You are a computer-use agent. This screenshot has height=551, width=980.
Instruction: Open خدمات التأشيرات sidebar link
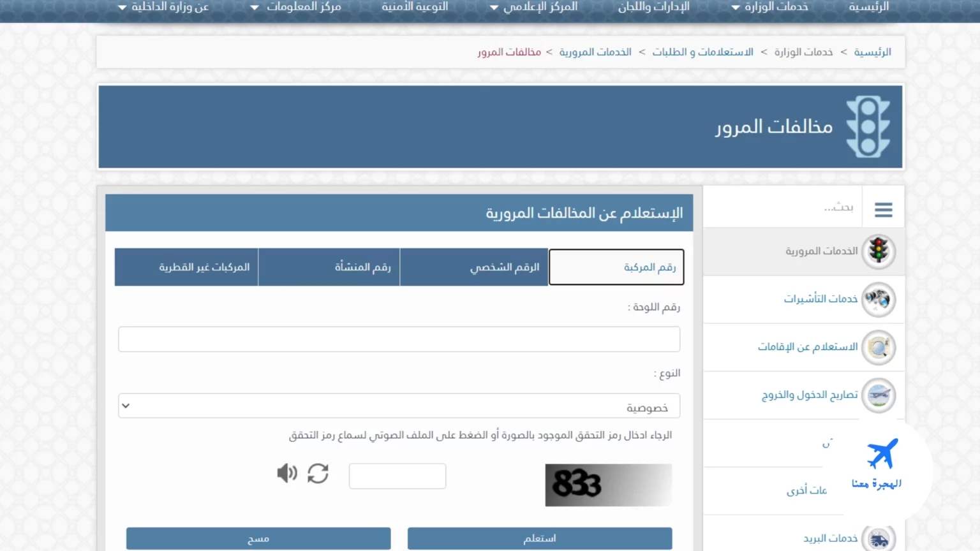pyautogui.click(x=820, y=299)
